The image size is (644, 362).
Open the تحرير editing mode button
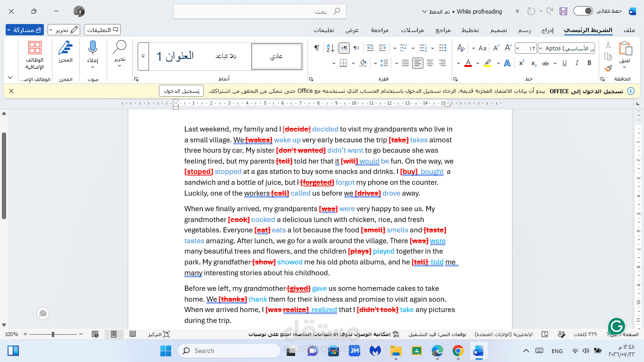pos(64,30)
